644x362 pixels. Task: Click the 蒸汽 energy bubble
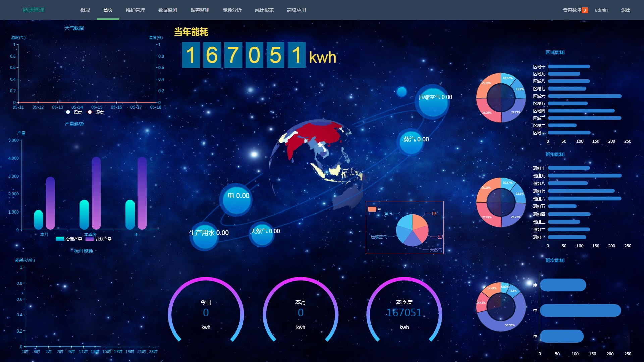pyautogui.click(x=411, y=142)
